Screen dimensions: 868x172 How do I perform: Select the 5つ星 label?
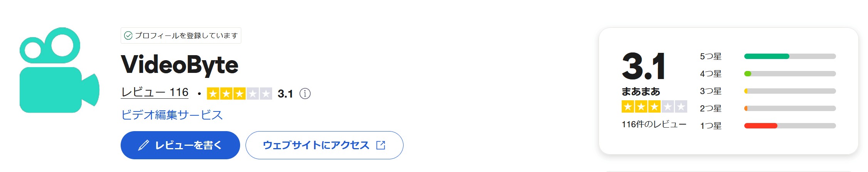pos(711,56)
